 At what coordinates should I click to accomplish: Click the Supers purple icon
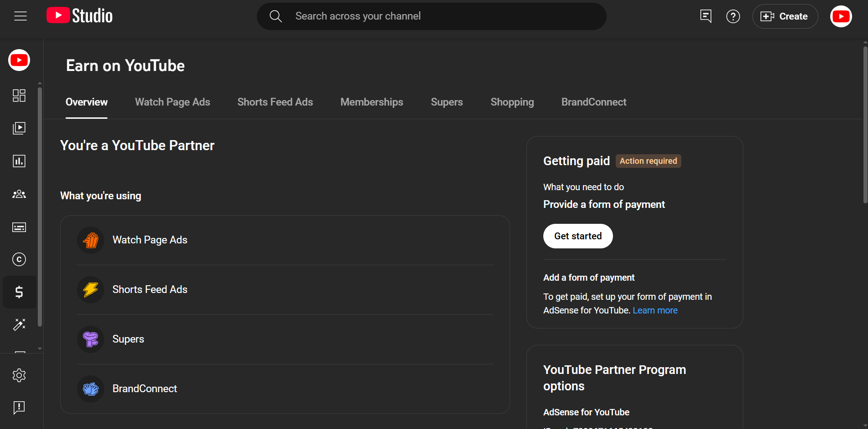[91, 339]
